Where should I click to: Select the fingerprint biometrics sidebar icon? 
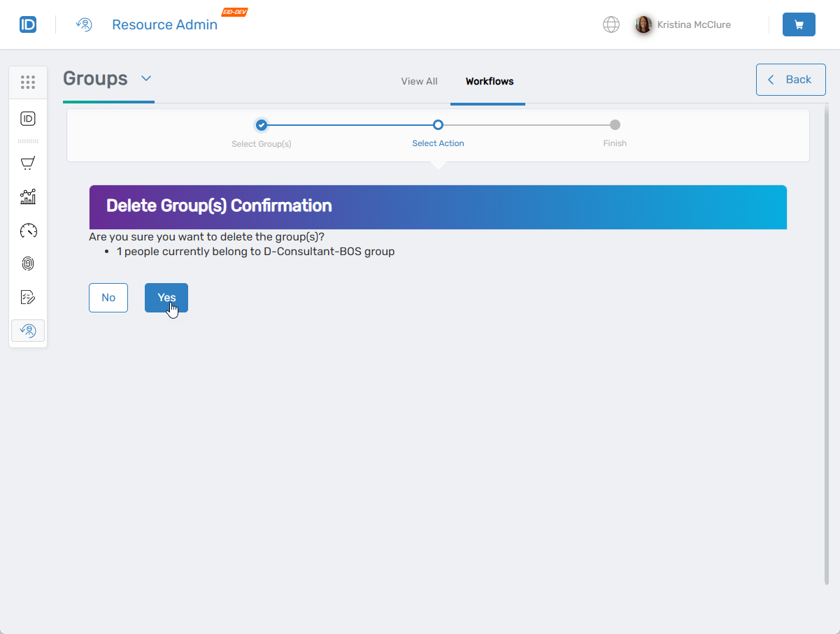tap(28, 264)
